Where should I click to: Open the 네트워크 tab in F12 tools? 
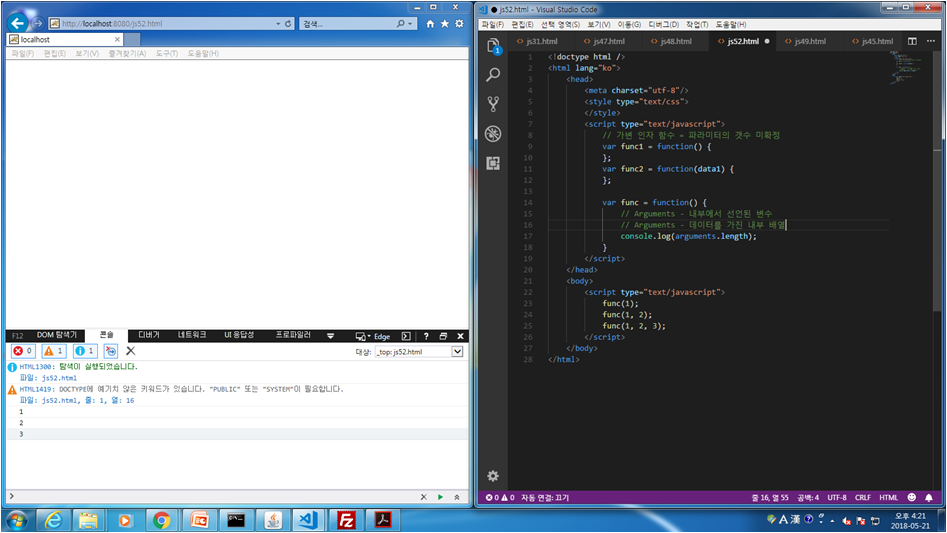(x=191, y=335)
